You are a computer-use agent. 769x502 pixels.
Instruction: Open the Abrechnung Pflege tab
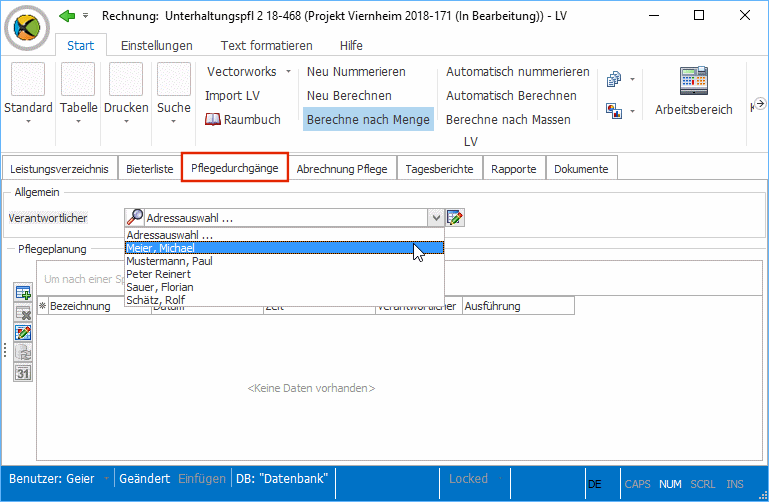tap(342, 169)
